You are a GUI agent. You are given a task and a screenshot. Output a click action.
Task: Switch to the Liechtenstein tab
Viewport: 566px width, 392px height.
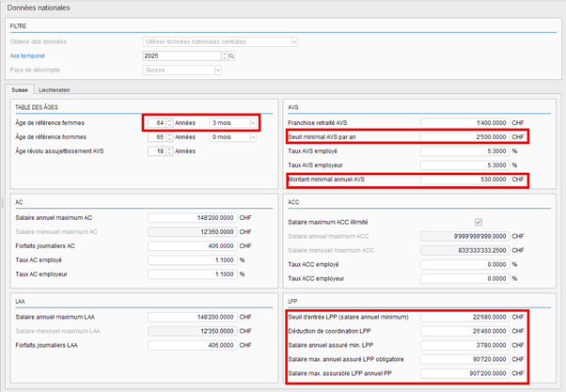[x=55, y=90]
